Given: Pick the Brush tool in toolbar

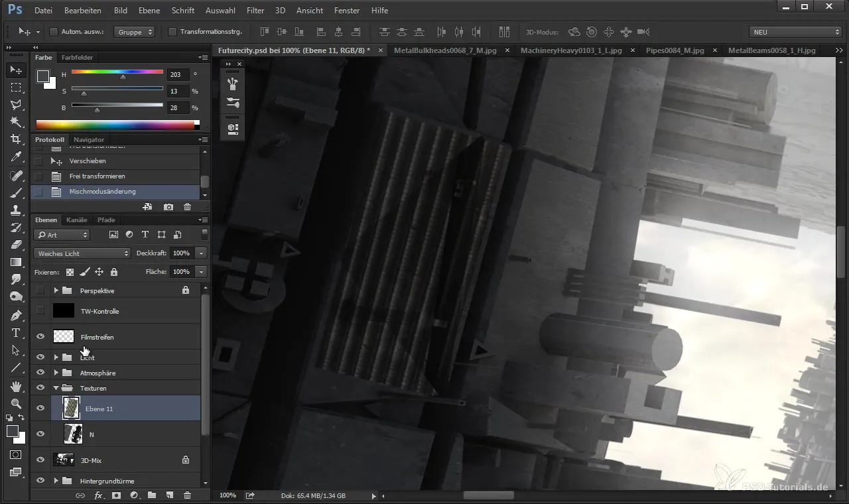Looking at the screenshot, I should click(16, 193).
